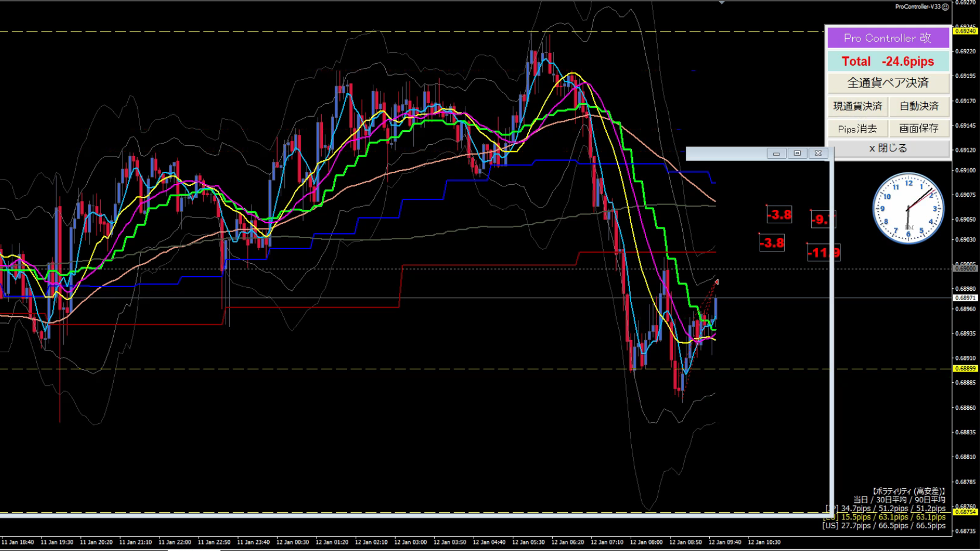Click the [US] 27.7pips volatility row

click(x=883, y=526)
